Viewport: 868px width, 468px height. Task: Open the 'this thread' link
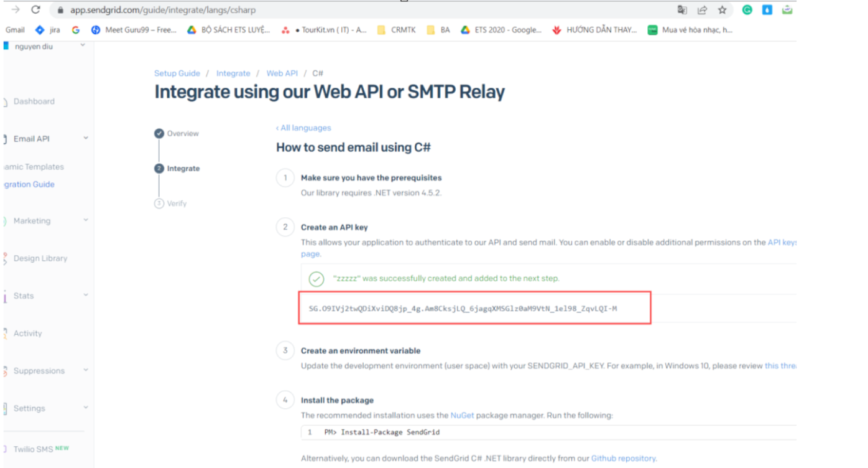(780, 366)
